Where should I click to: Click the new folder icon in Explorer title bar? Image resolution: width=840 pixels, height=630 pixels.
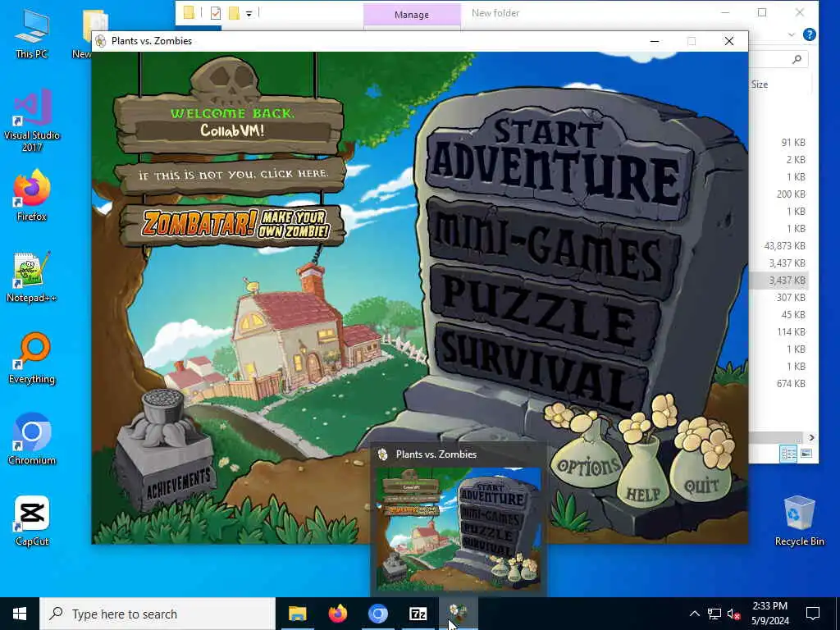coord(234,13)
